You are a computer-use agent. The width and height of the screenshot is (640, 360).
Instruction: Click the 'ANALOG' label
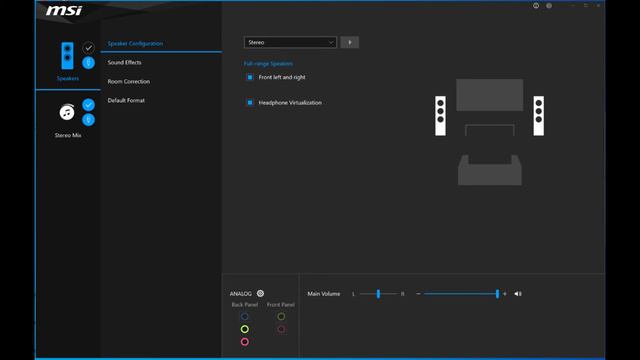click(240, 293)
